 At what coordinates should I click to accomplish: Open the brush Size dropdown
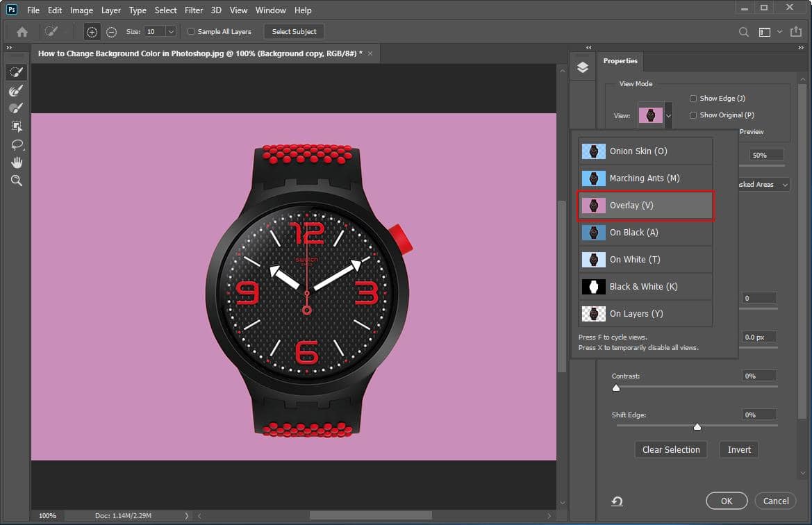click(171, 31)
